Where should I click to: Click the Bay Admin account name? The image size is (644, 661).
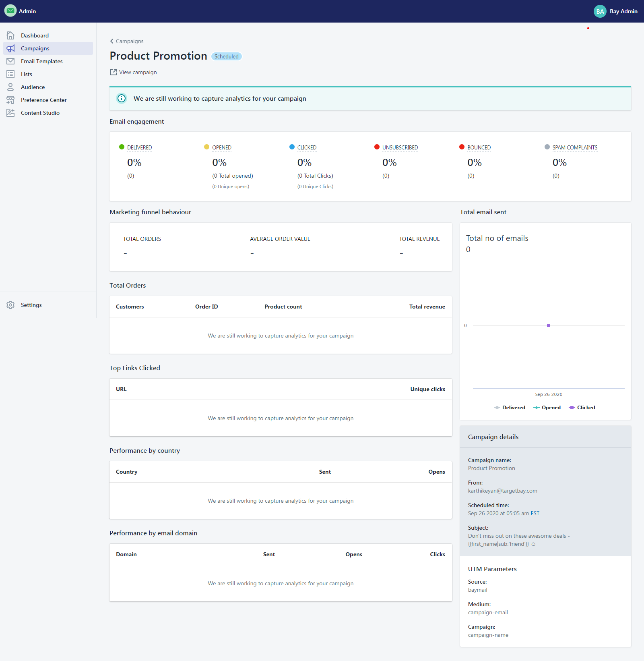point(623,11)
